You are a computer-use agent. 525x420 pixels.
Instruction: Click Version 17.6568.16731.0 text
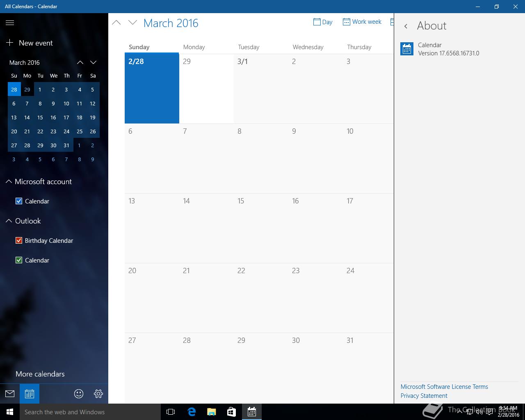click(449, 53)
